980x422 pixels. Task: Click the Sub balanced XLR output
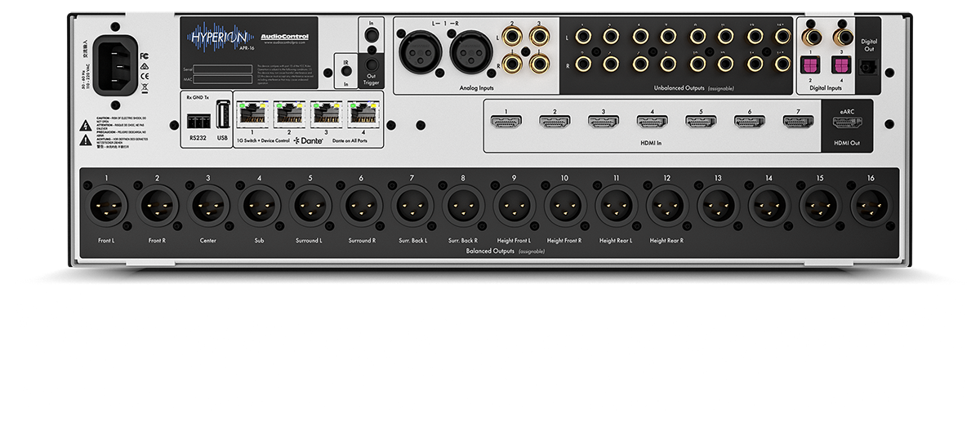coord(259,205)
